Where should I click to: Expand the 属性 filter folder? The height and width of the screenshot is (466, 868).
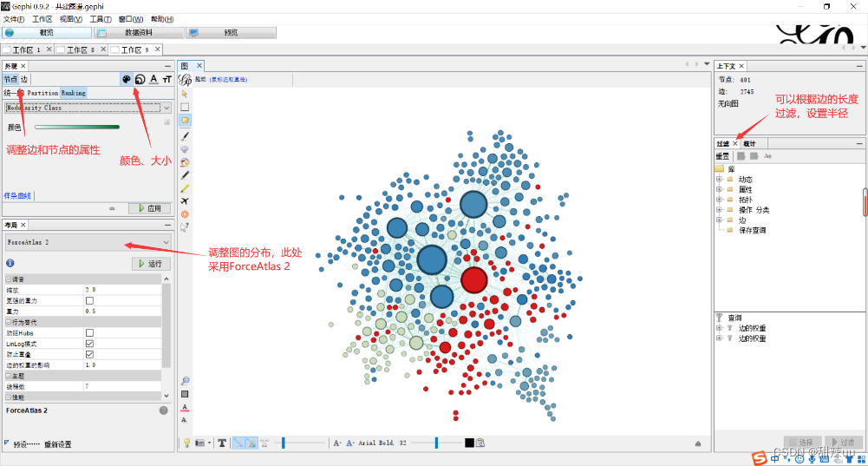pos(719,189)
